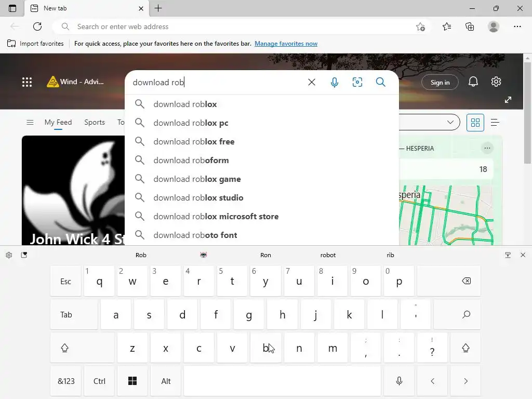Viewport: 532px width, 399px height.
Task: Choose the Ron text suggestion
Action: (x=265, y=255)
